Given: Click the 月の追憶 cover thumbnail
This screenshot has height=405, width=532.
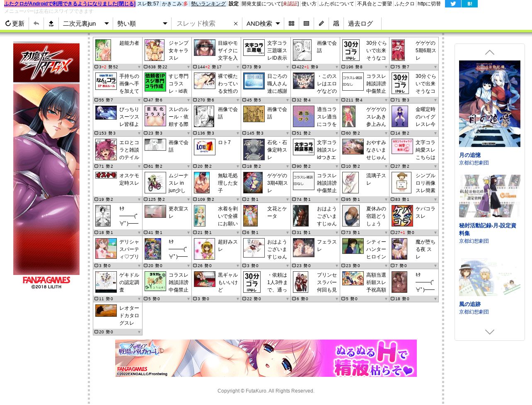Looking at the screenshot, I should coord(490,104).
